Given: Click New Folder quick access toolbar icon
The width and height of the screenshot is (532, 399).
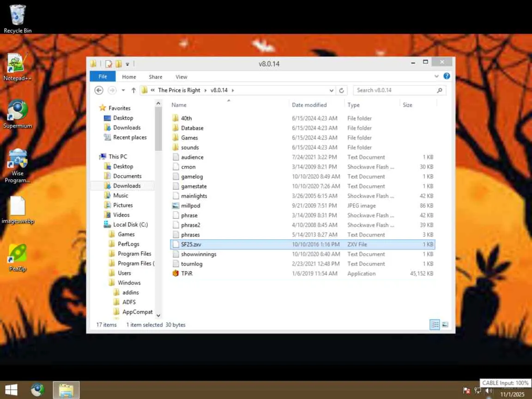Looking at the screenshot, I should 118,63.
